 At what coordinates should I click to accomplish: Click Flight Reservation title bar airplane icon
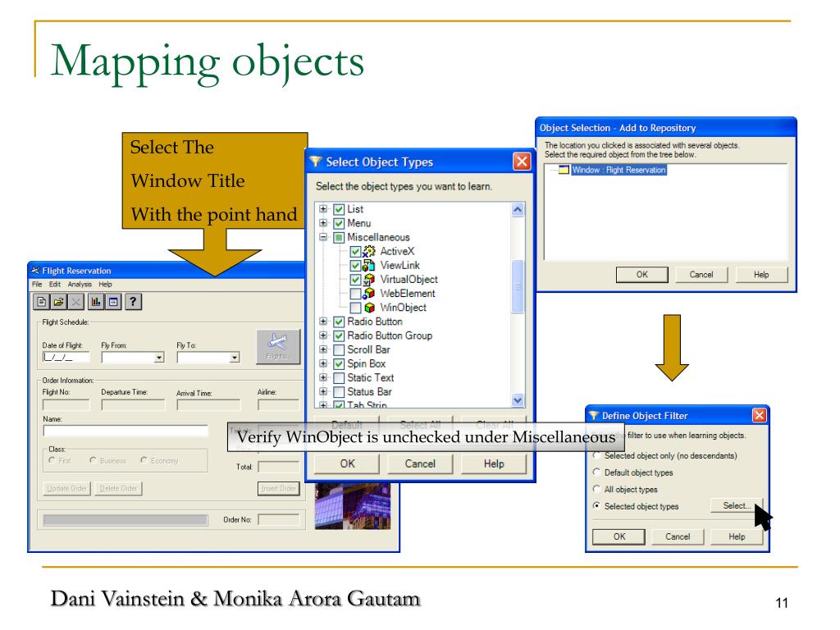click(35, 271)
